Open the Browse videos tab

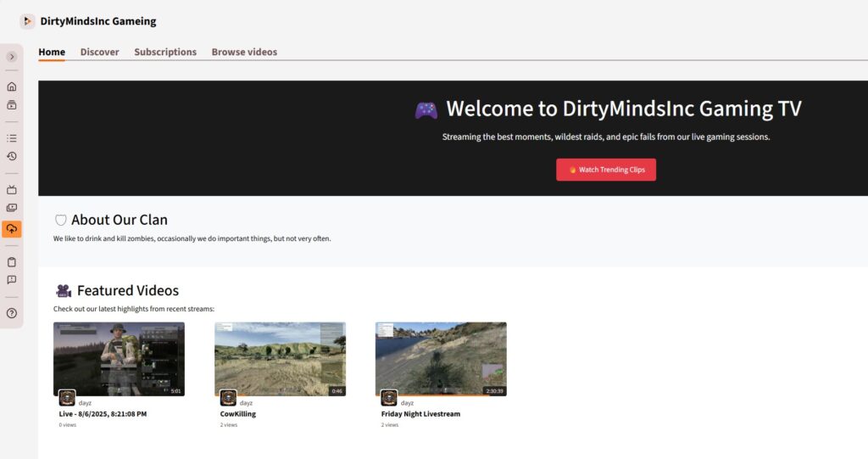coord(244,52)
